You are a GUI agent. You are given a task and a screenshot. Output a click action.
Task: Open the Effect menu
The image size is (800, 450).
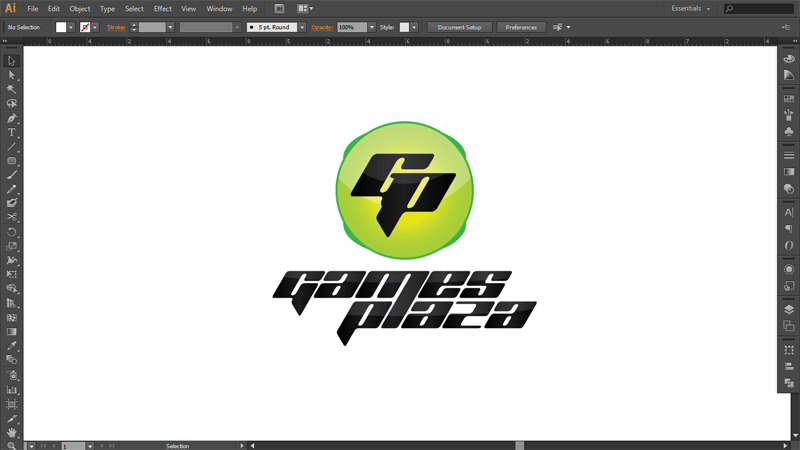point(162,8)
